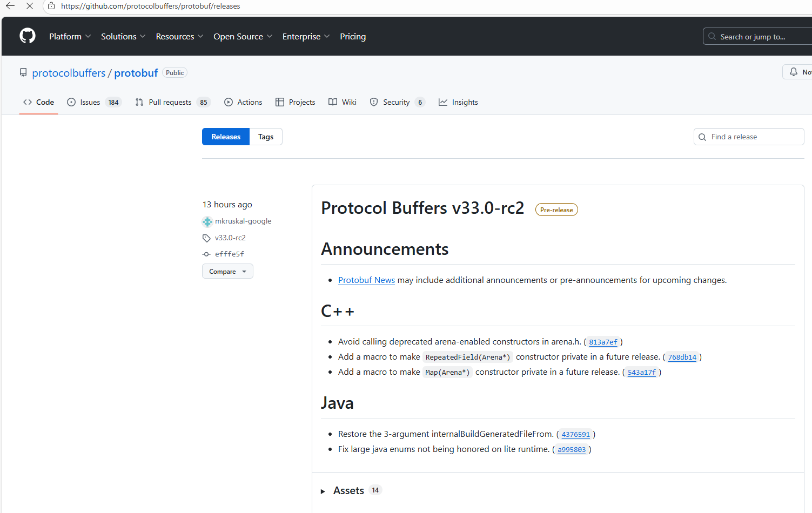This screenshot has width=812, height=513.
Task: Open the Projects tab
Action: (296, 102)
